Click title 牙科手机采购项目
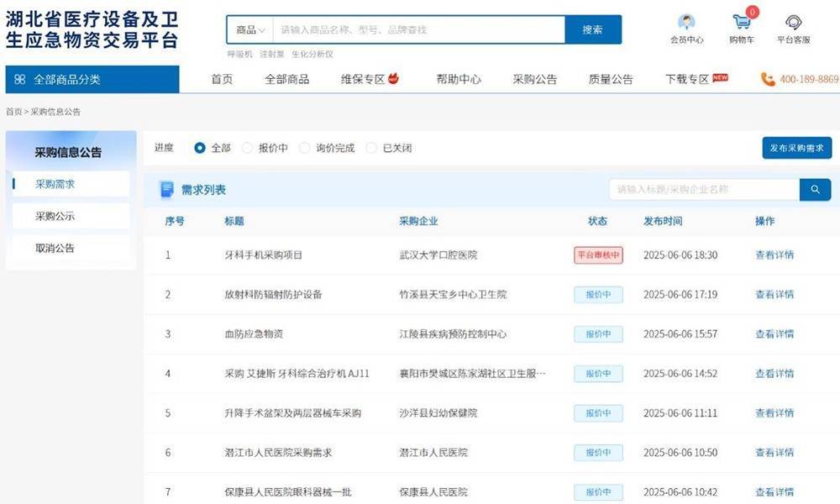 pyautogui.click(x=263, y=255)
